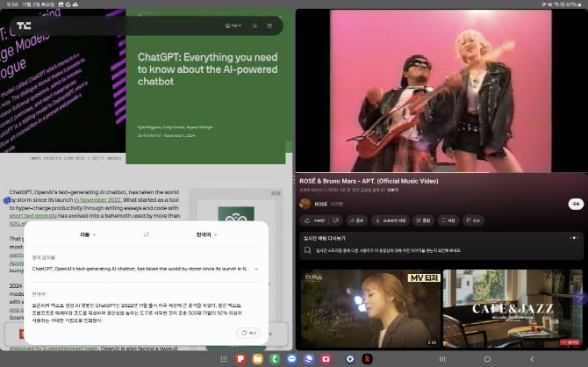Open the target language dropdown 한국어
The image size is (588, 367).
[x=204, y=234]
